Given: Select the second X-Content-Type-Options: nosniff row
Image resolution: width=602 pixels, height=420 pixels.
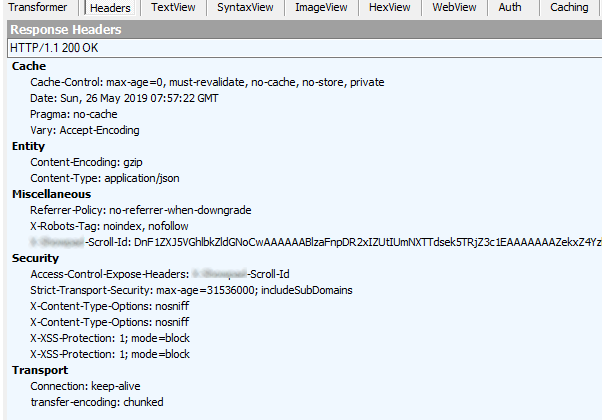Looking at the screenshot, I should (109, 322).
